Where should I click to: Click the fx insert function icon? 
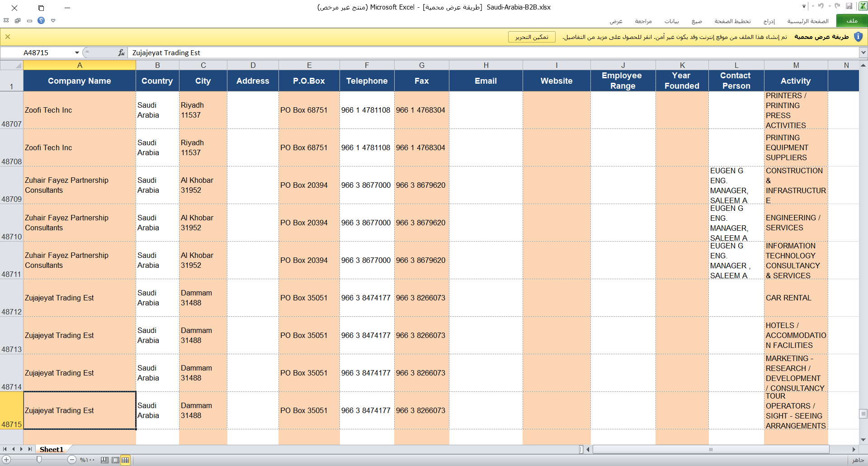click(x=121, y=53)
